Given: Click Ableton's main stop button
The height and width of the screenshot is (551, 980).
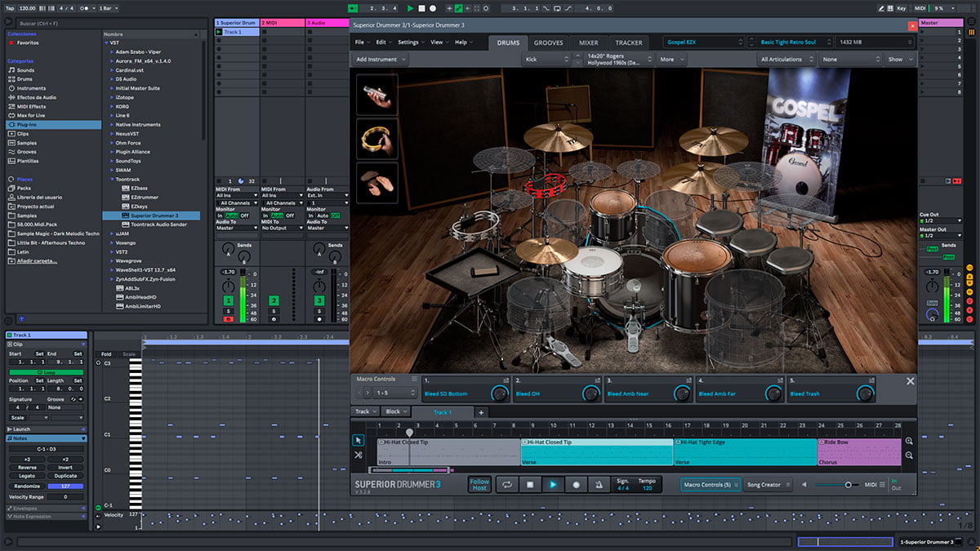Looking at the screenshot, I should [x=421, y=8].
